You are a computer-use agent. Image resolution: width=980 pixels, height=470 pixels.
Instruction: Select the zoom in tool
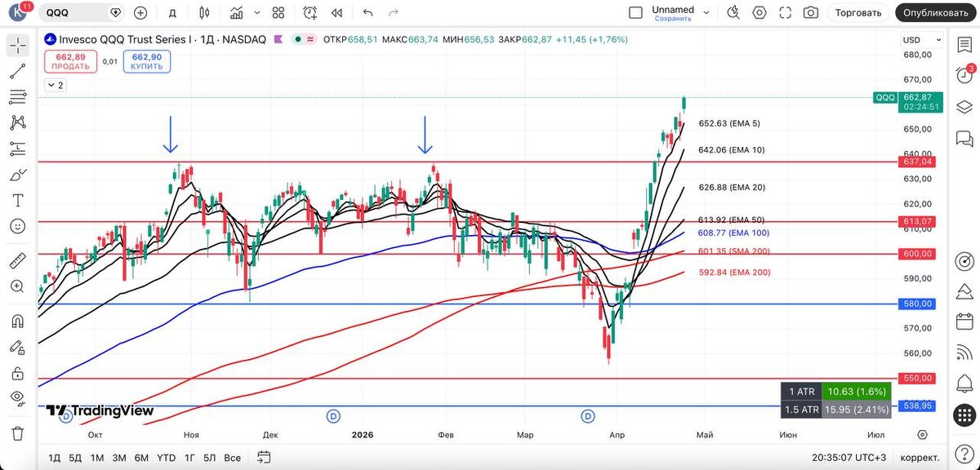coord(18,286)
